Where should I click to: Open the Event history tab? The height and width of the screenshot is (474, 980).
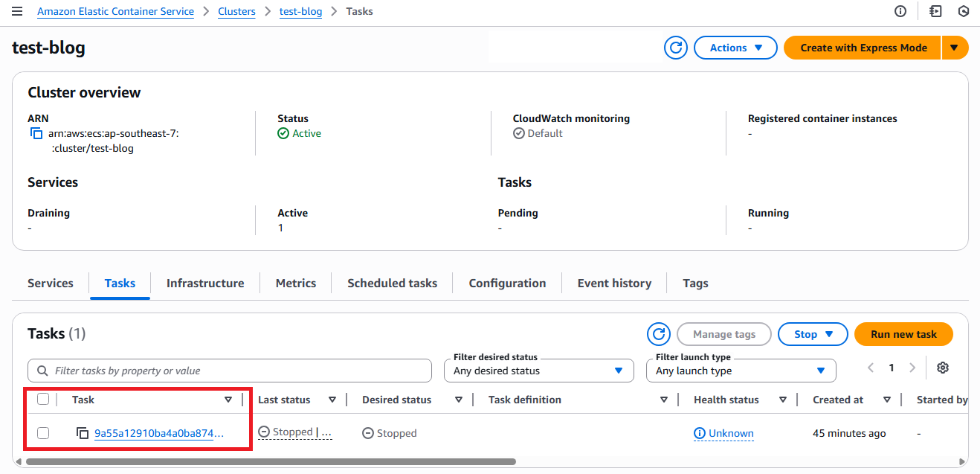[x=614, y=284]
